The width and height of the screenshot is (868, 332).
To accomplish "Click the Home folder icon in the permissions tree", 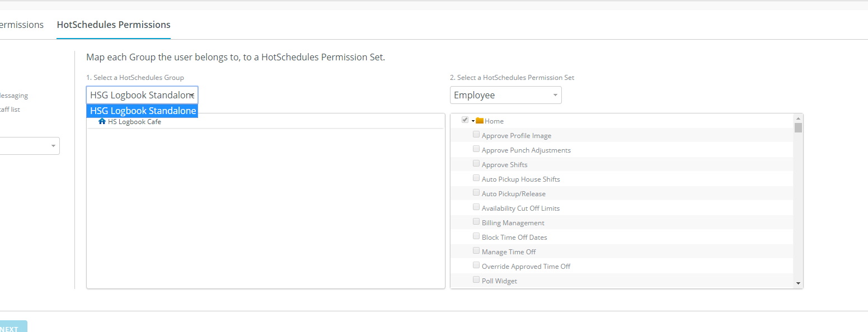I will click(480, 121).
